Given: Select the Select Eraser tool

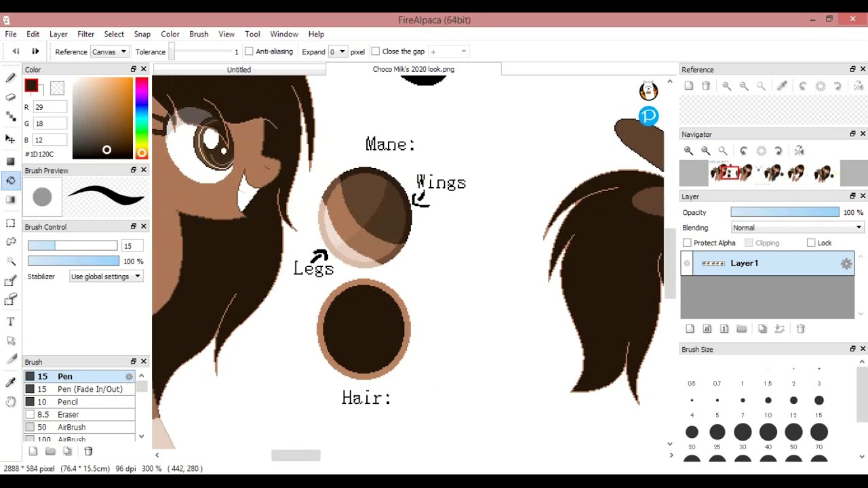Looking at the screenshot, I should click(10, 300).
